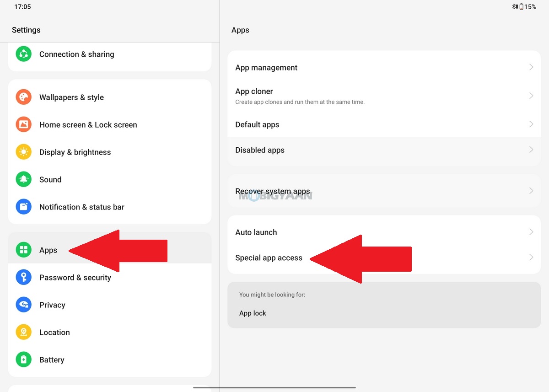This screenshot has height=392, width=549.
Task: Select Privacy settings entry
Action: [110, 305]
